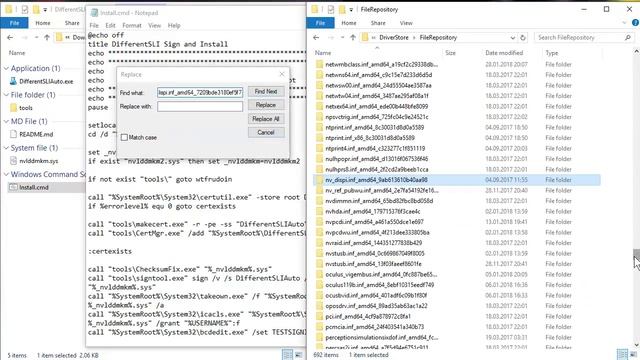Click the Replace with text field
640x360 pixels.
click(x=200, y=107)
